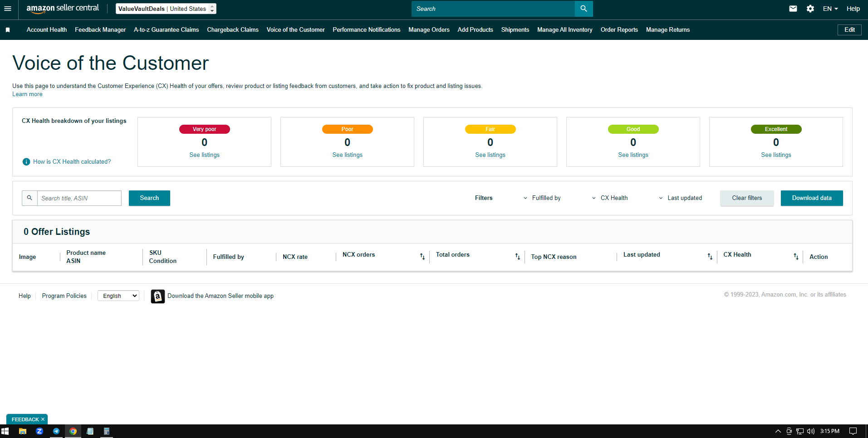
Task: Click the top search magnifier button
Action: (584, 9)
